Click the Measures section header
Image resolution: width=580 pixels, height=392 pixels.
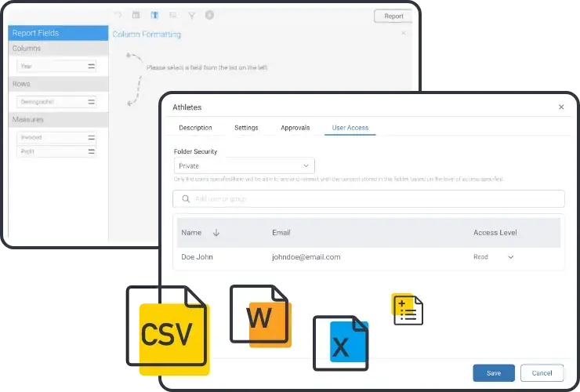click(x=58, y=120)
